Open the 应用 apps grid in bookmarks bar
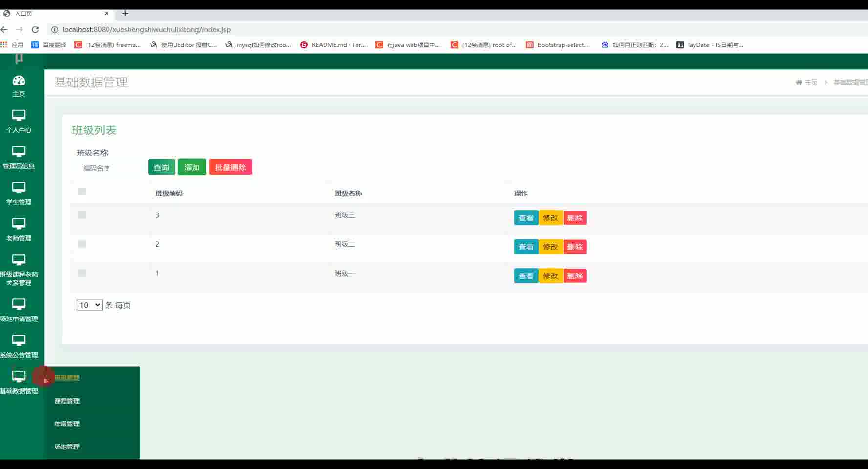This screenshot has height=469, width=868. (x=12, y=45)
